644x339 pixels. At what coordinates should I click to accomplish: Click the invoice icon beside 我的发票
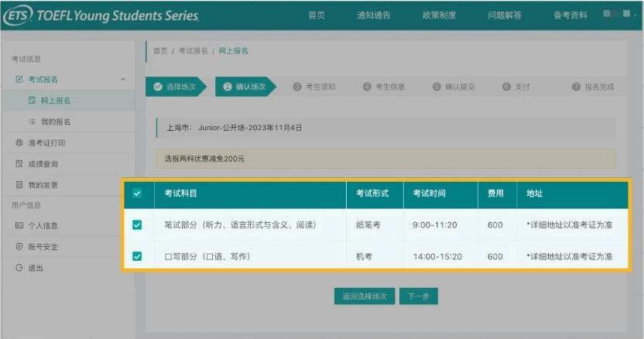[19, 184]
